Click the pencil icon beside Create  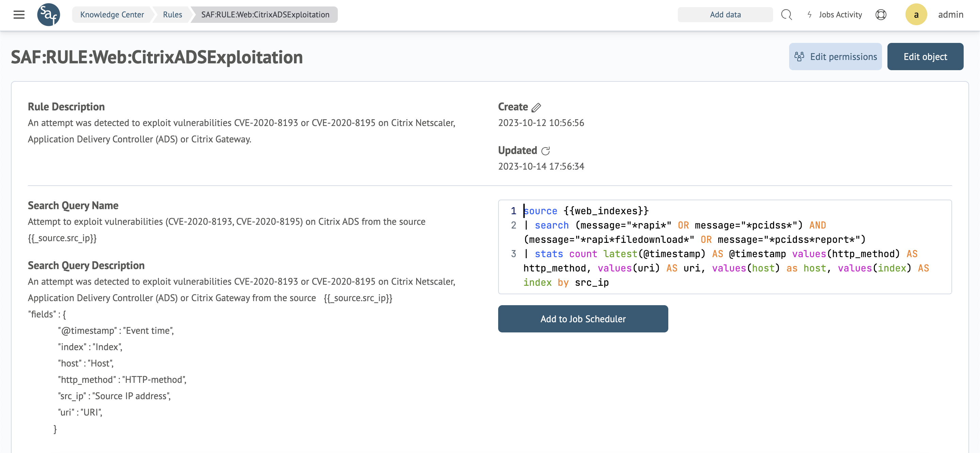pos(536,107)
